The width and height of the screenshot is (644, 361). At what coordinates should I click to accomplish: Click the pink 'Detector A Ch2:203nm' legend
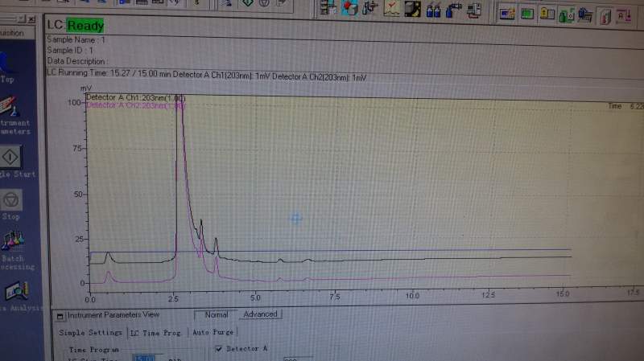tap(136, 105)
